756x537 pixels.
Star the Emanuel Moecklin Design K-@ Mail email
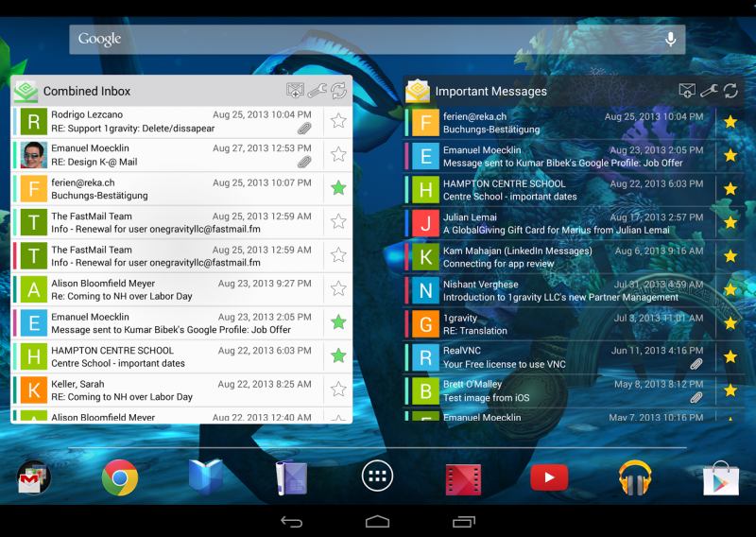point(338,154)
